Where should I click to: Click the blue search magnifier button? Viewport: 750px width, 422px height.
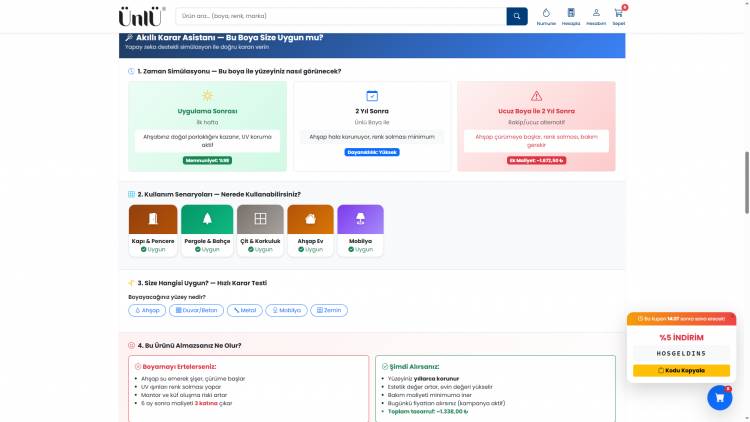517,16
